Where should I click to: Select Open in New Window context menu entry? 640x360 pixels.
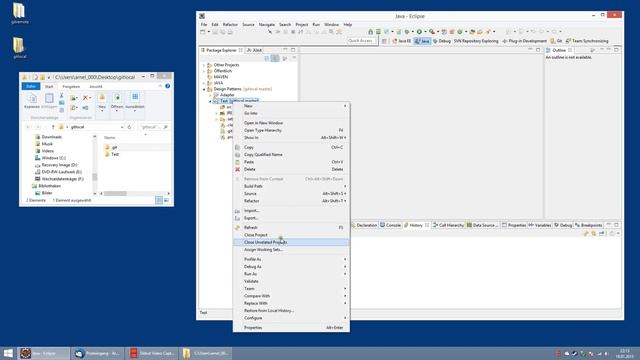(x=291, y=123)
